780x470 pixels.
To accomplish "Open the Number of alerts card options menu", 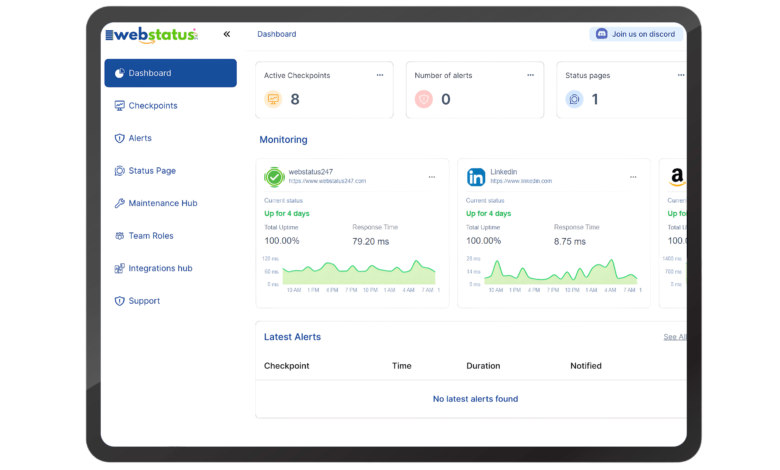I will (x=530, y=75).
